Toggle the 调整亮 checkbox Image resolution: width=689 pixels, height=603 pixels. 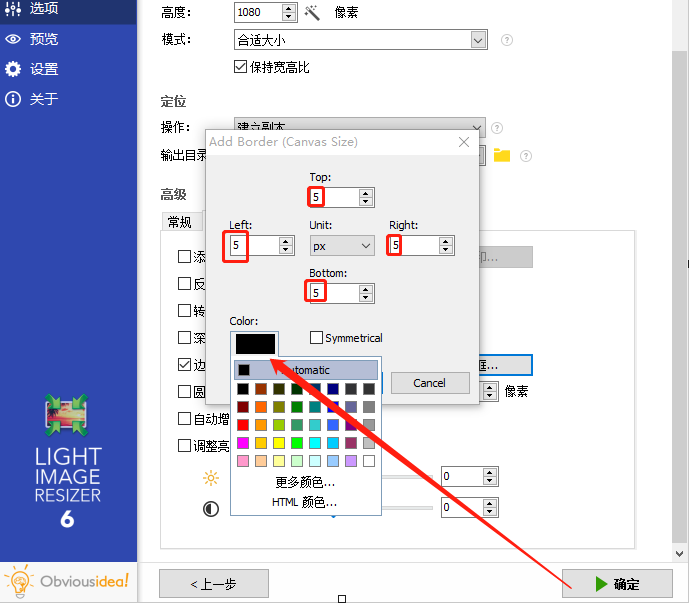point(184,446)
